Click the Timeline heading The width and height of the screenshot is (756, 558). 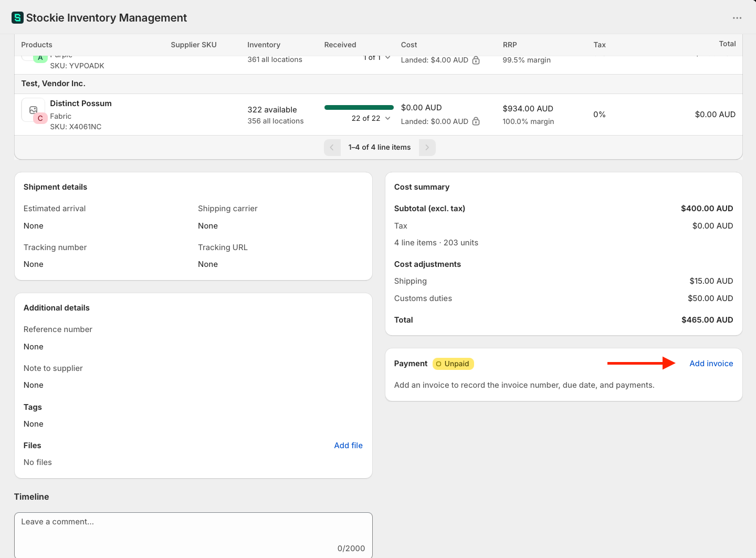[x=31, y=497]
